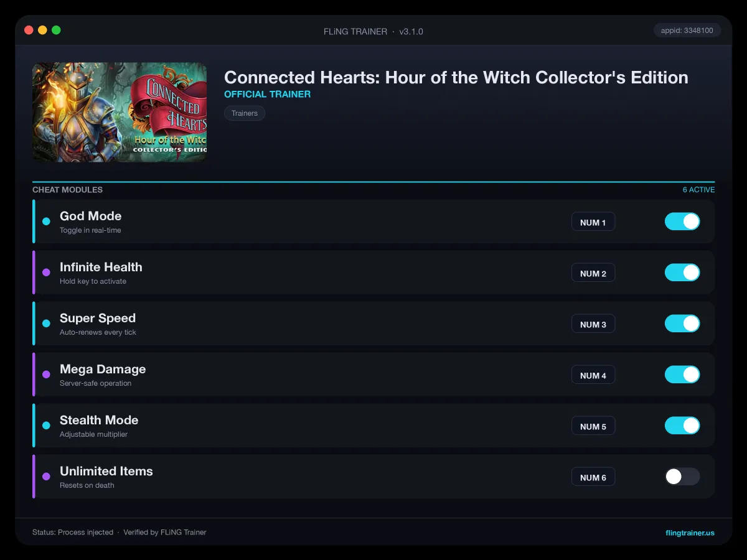Click the '6 ACTIVE' counter
Viewport: 747px width, 560px height.
click(x=698, y=190)
